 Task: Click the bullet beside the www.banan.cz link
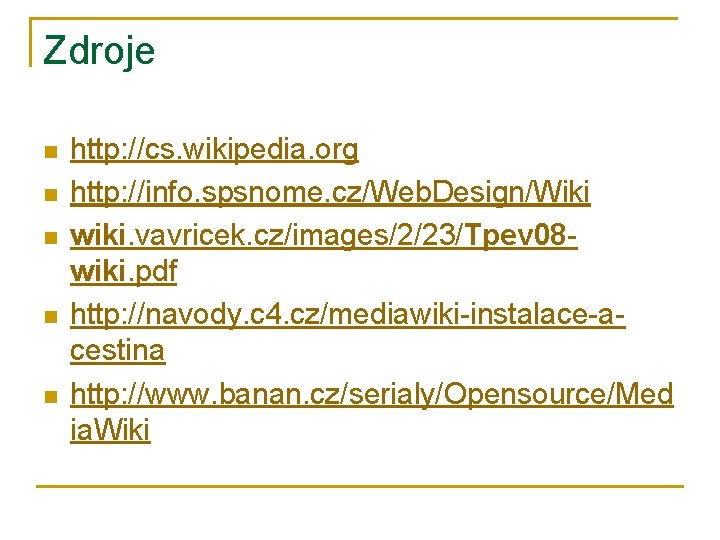(x=50, y=394)
